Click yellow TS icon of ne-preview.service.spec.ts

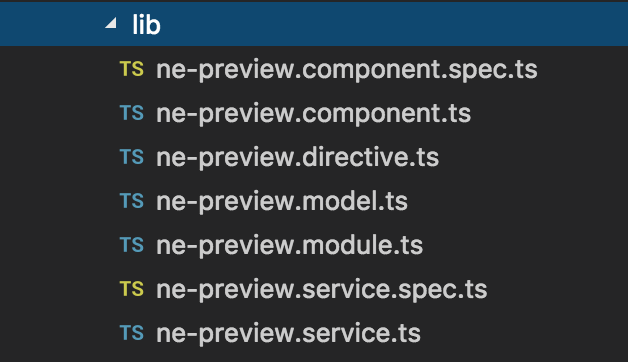coord(131,289)
